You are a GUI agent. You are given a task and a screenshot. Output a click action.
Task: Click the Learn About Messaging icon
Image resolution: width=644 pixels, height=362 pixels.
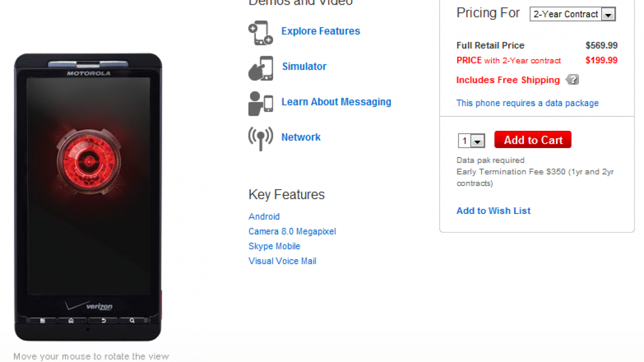(260, 103)
